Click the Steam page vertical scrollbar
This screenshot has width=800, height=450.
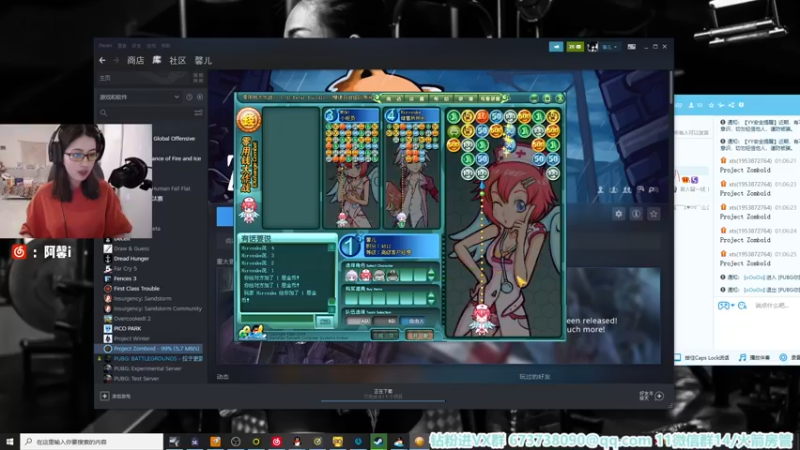(671, 87)
